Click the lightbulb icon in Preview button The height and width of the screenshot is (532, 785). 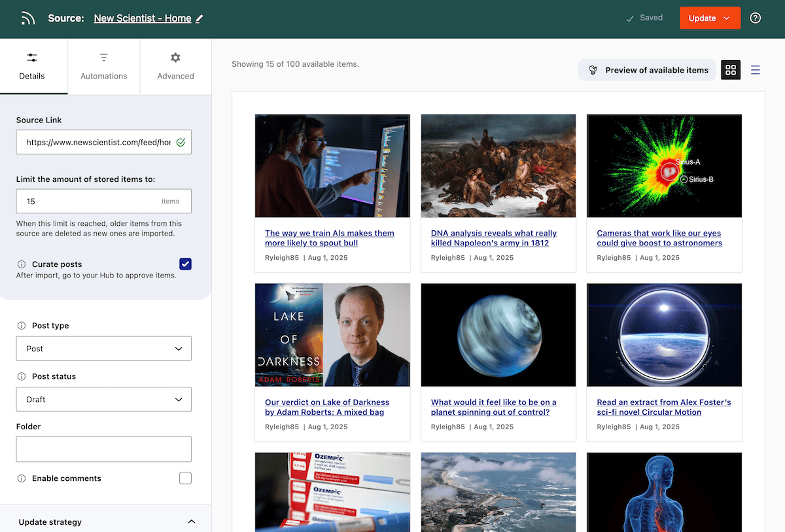click(x=593, y=70)
